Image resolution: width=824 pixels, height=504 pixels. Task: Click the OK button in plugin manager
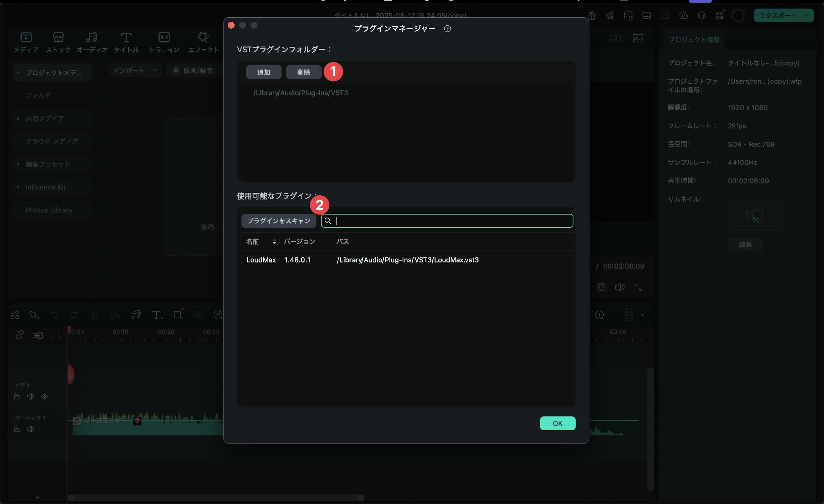[557, 423]
